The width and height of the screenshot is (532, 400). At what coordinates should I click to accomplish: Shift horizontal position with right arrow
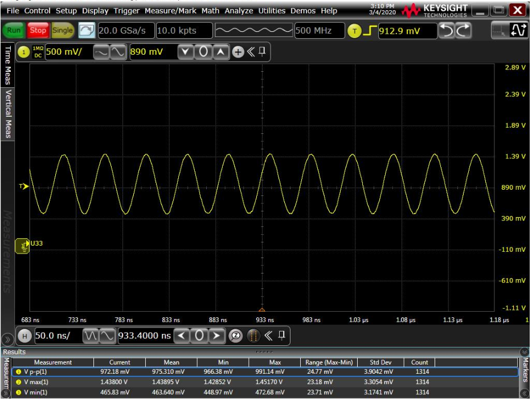coord(216,336)
